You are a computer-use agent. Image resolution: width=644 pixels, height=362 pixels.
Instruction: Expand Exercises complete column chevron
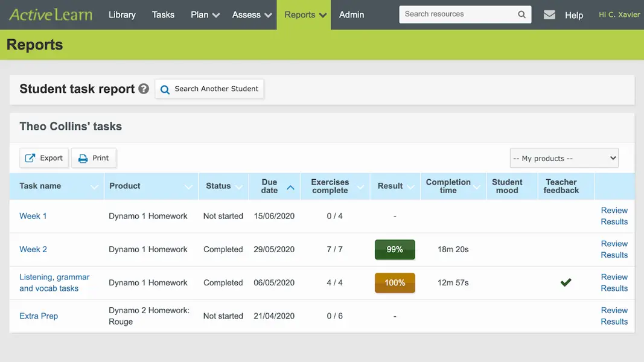360,187
